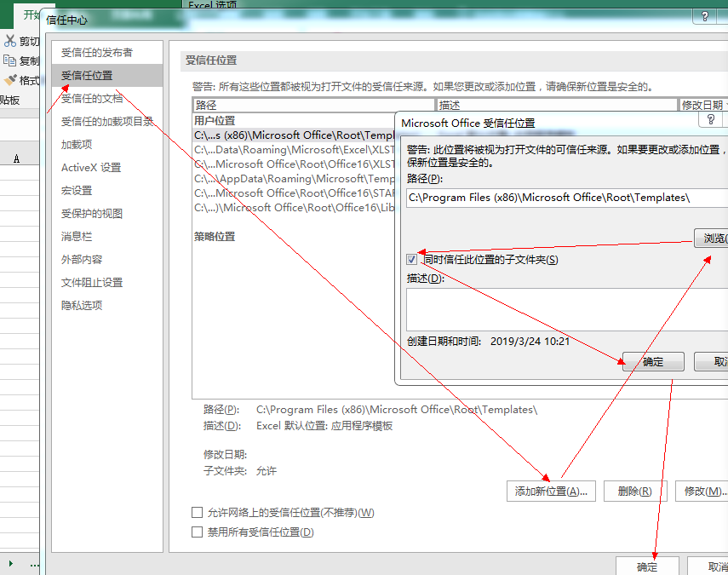Click 取消 at bottom of Trust Center
728x575 pixels.
point(708,566)
